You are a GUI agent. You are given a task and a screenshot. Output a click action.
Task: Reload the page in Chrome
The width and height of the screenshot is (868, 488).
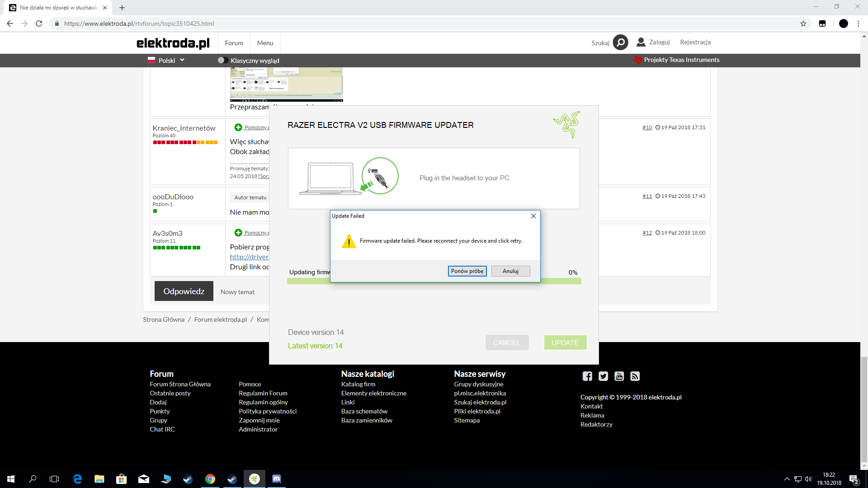point(39,23)
